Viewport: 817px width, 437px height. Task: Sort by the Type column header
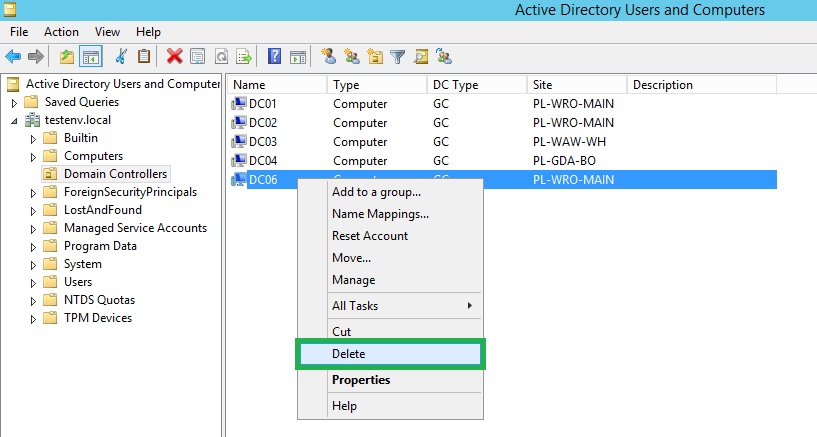377,85
